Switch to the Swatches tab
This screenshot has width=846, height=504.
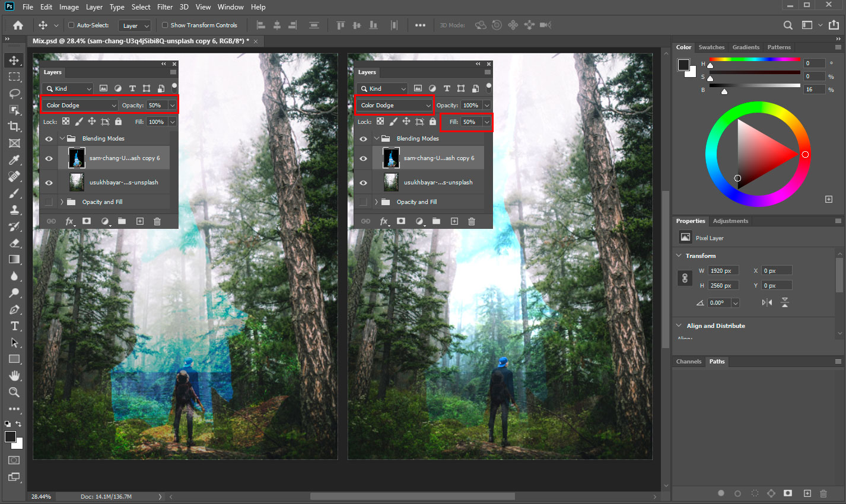pyautogui.click(x=711, y=47)
